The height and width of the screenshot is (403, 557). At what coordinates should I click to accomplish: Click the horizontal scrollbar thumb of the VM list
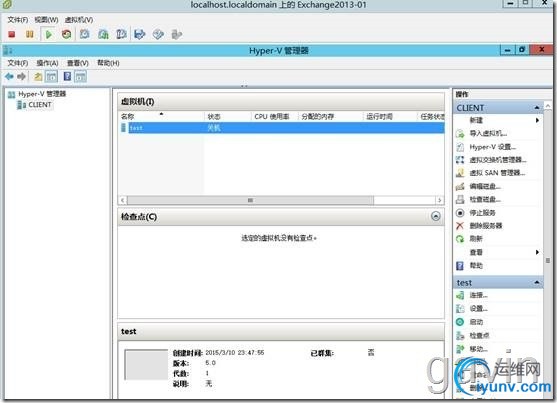tap(250, 200)
